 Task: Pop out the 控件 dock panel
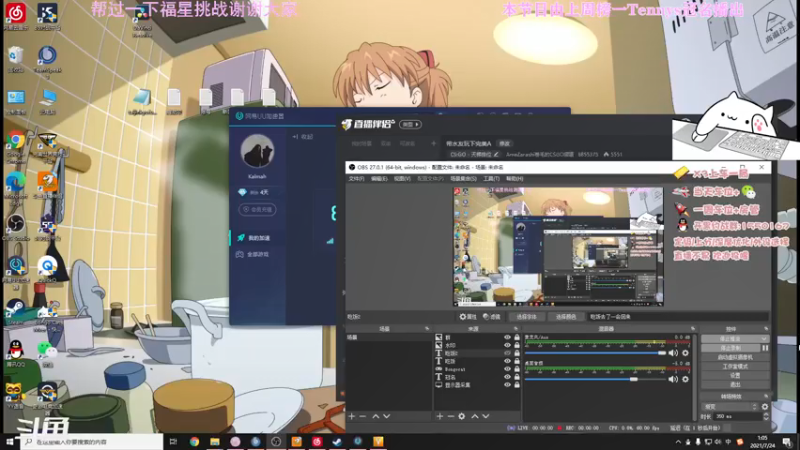coord(766,329)
